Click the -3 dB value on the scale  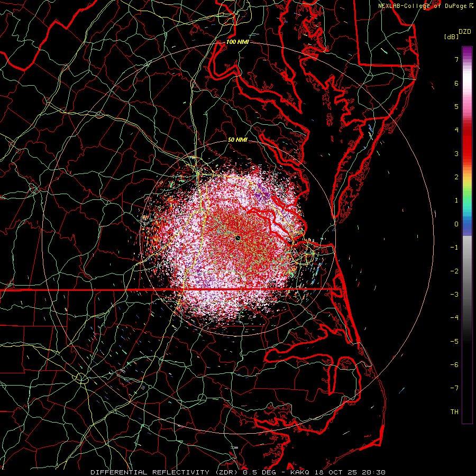tap(454, 295)
